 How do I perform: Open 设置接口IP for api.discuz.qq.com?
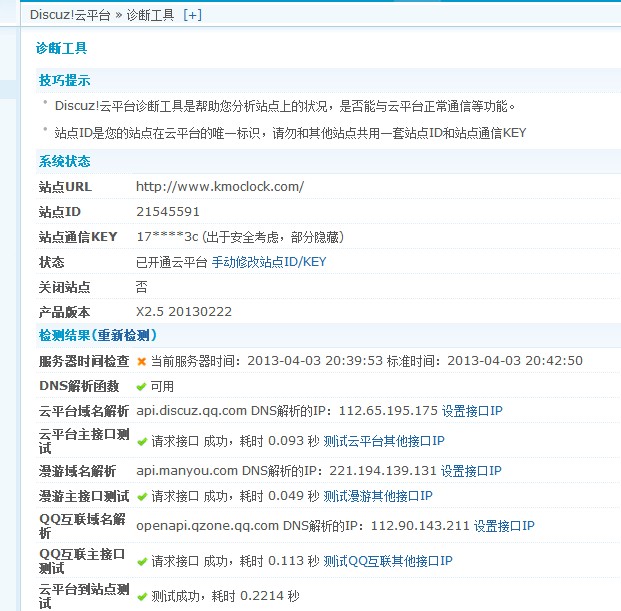[472, 411]
